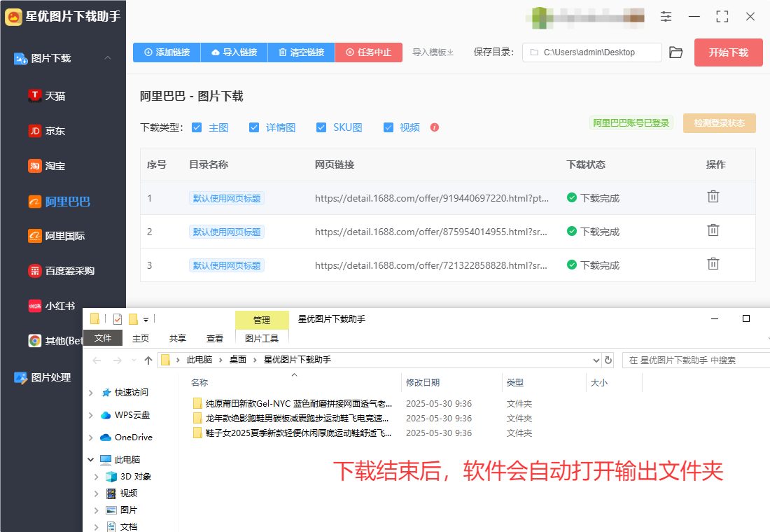The width and height of the screenshot is (770, 532).
Task: Click the 管理 contextual tab
Action: tap(262, 321)
